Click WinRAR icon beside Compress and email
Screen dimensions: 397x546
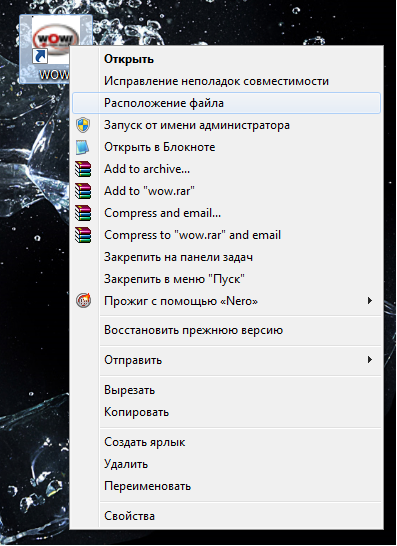tap(83, 213)
